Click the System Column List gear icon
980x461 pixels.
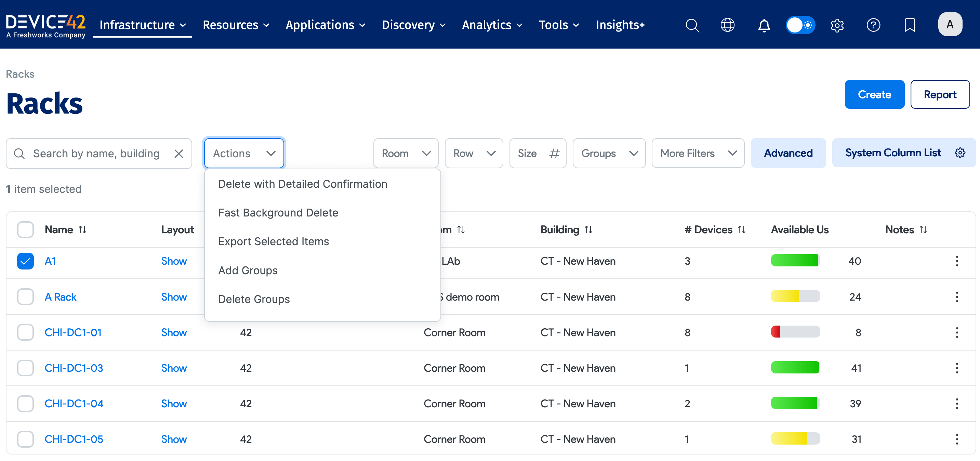coord(961,153)
